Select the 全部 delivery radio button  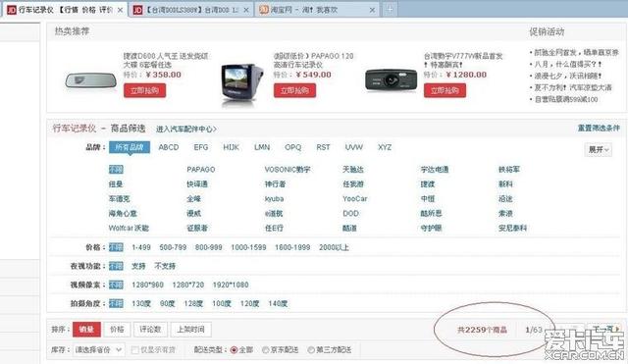coord(235,350)
